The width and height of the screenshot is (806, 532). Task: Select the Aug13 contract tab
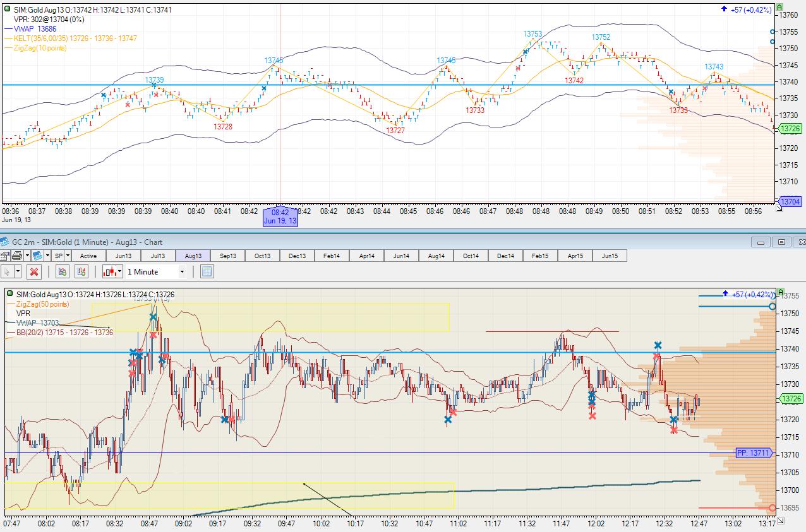[193, 256]
